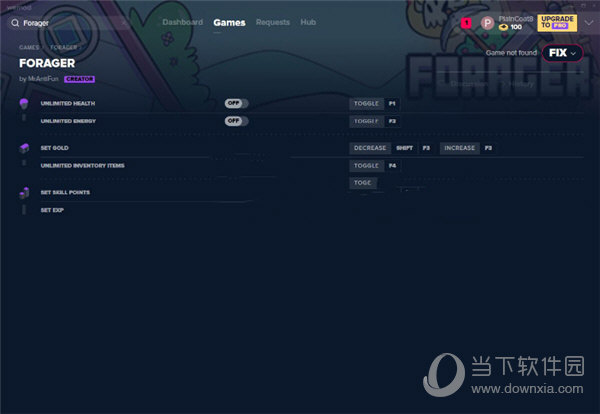The image size is (600, 414).
Task: Click the stats icon by Set Skill Points
Action: (24, 192)
